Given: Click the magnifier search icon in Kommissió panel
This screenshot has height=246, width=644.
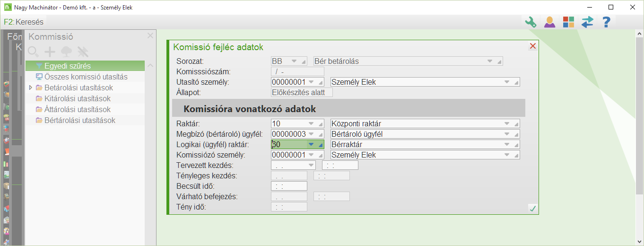Looking at the screenshot, I should 33,52.
